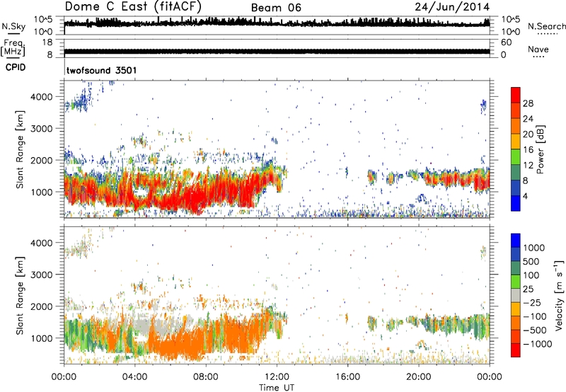The width and height of the screenshot is (566, 392).
Task: Click the "24" label on Power colorbar
Action: coord(528,119)
